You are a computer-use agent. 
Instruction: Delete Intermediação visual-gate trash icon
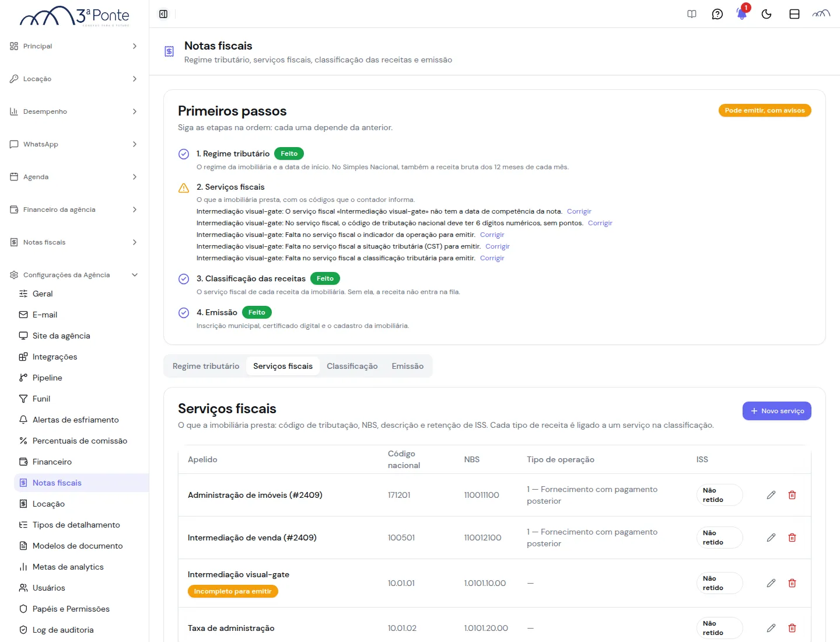click(x=792, y=583)
